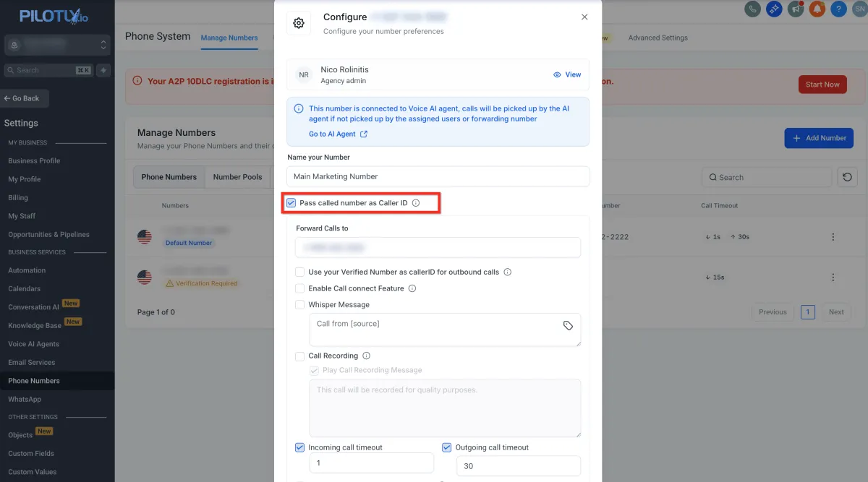This screenshot has width=868, height=482.
Task: Uncheck Pass called number as Caller ID
Action: coord(291,203)
